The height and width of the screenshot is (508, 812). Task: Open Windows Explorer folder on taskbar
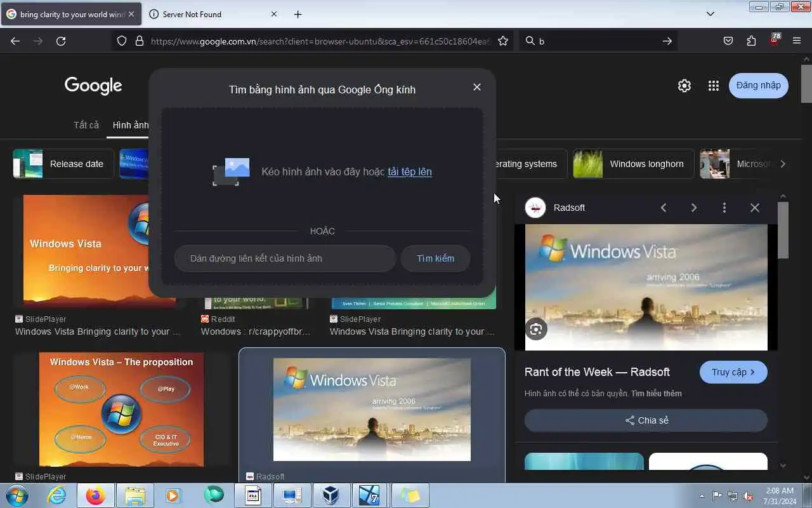135,495
